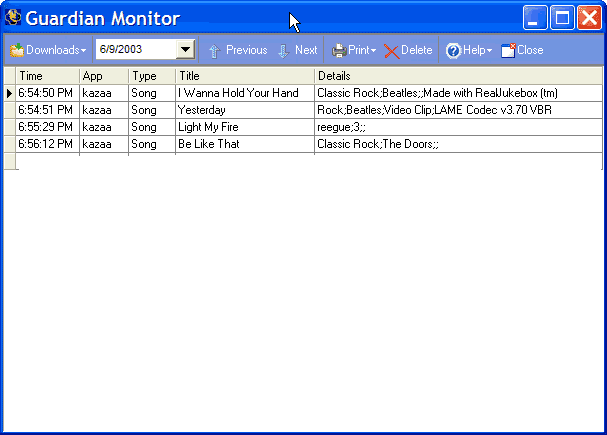This screenshot has width=607, height=435.
Task: Expand the date picker dropdown arrow
Action: 185,50
